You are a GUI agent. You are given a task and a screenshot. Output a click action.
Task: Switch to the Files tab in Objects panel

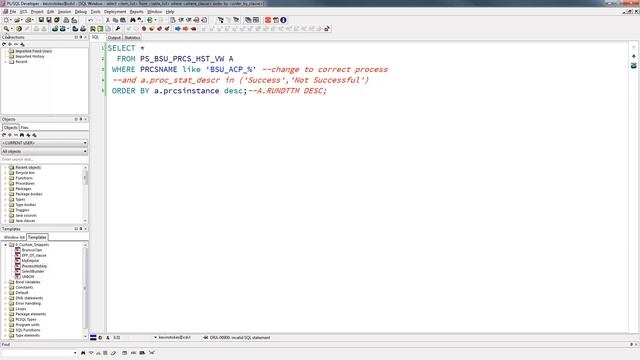24,128
